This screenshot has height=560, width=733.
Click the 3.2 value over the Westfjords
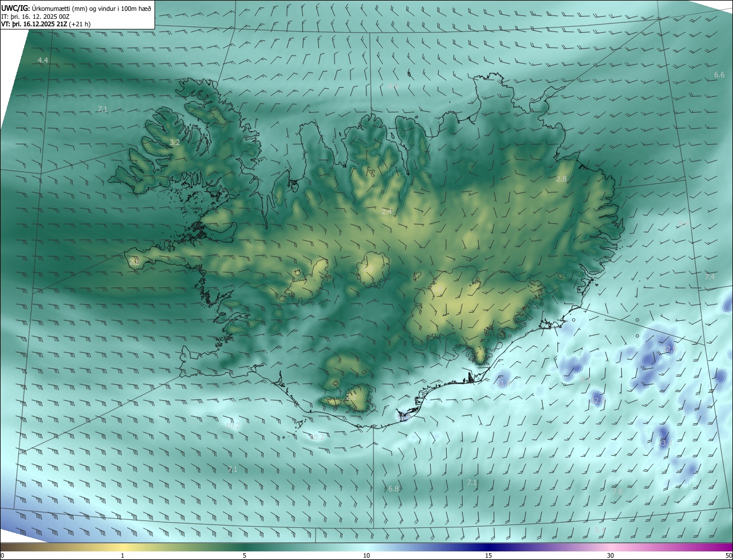tap(175, 142)
